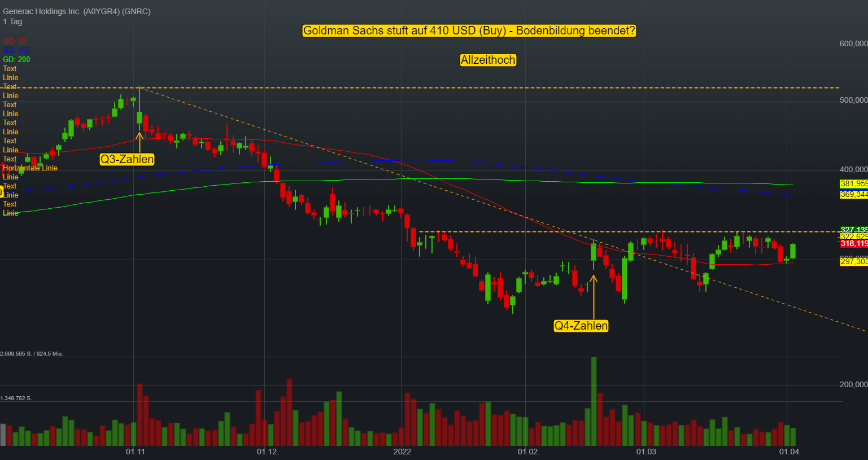The width and height of the screenshot is (868, 460).
Task: Click the 'Text' legend entry directly under GD: 200
Action: coord(10,68)
